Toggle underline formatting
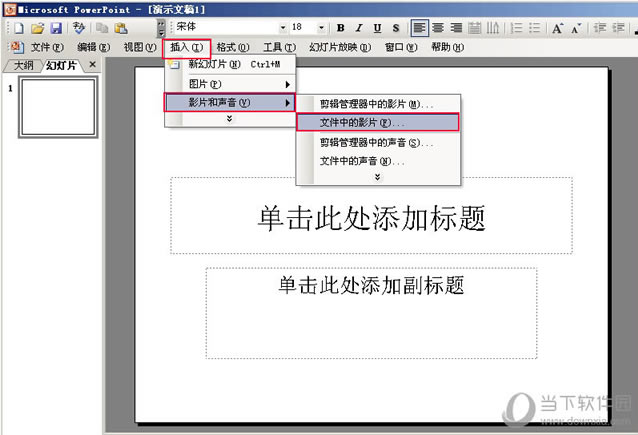 click(377, 28)
